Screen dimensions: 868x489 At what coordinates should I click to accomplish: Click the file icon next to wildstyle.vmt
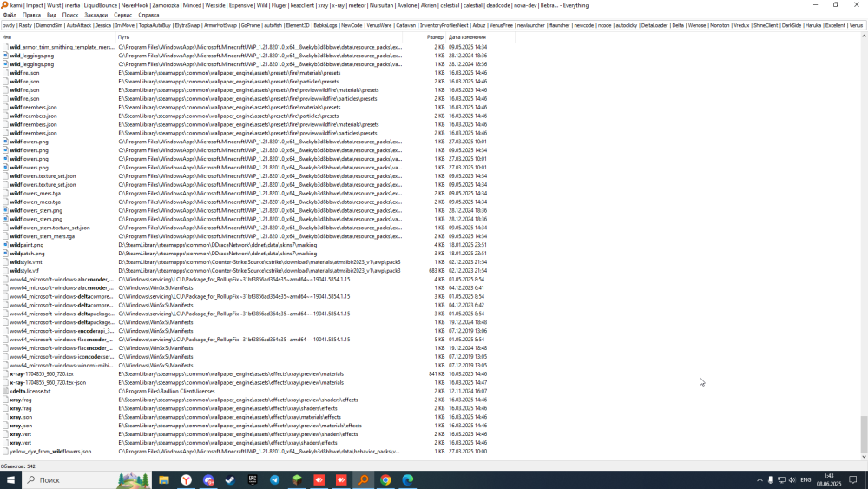click(x=5, y=262)
